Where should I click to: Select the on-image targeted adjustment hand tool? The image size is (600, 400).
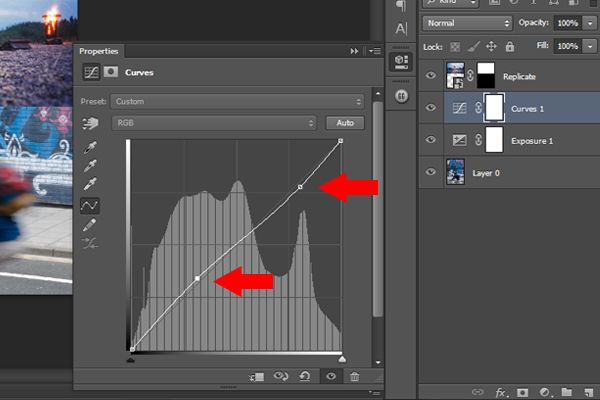coord(90,123)
